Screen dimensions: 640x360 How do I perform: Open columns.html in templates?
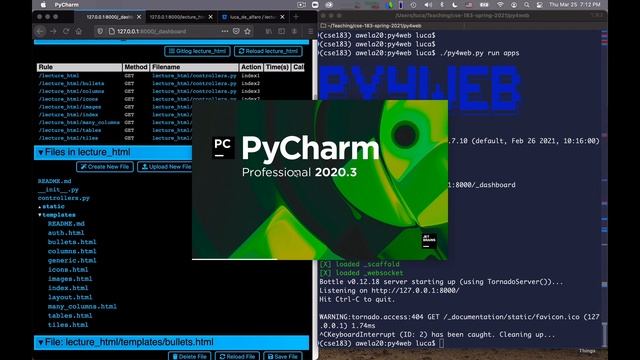[72, 251]
